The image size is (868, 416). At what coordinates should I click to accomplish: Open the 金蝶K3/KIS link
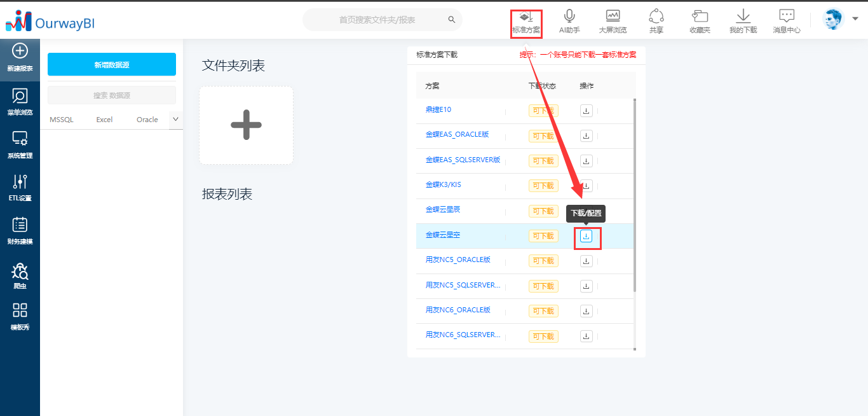(443, 184)
